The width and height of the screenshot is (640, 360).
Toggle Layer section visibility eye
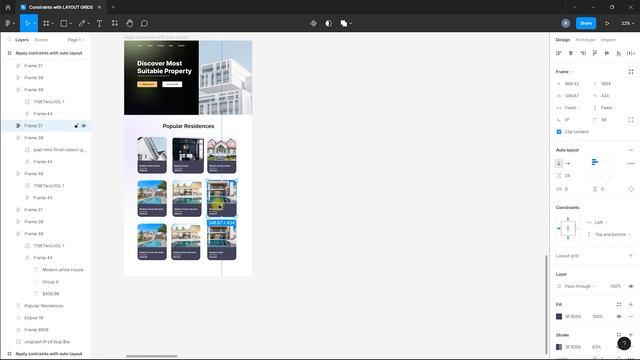[631, 286]
